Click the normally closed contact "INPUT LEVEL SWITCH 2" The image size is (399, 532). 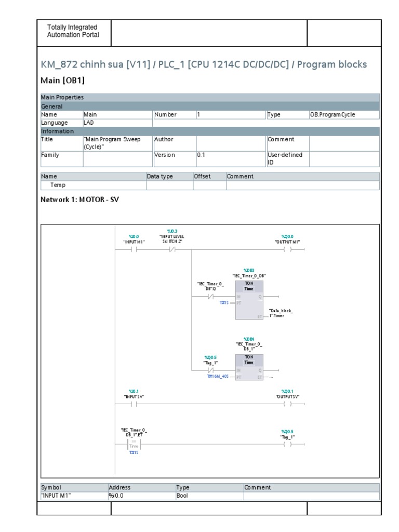tap(172, 250)
